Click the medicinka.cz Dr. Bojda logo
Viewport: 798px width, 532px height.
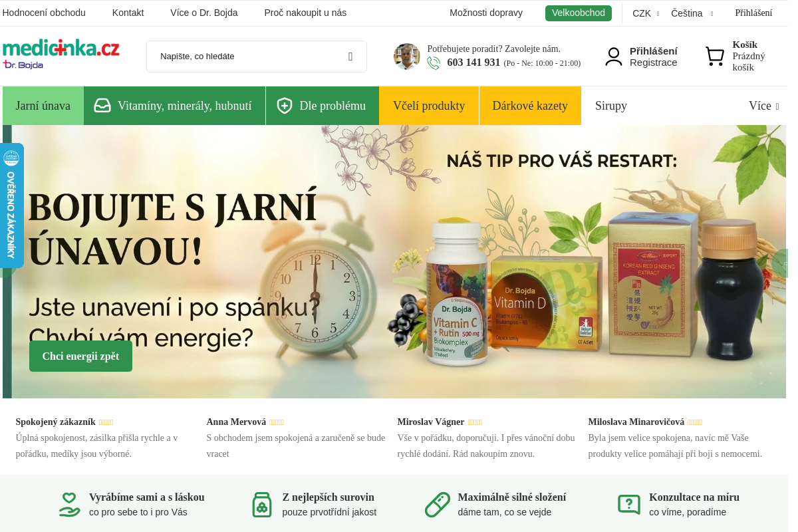(x=61, y=55)
